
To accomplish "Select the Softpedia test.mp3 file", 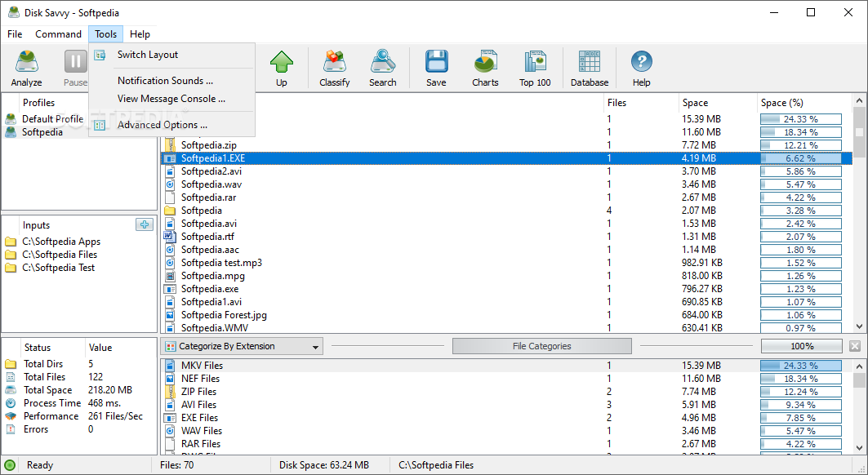I will pos(221,263).
